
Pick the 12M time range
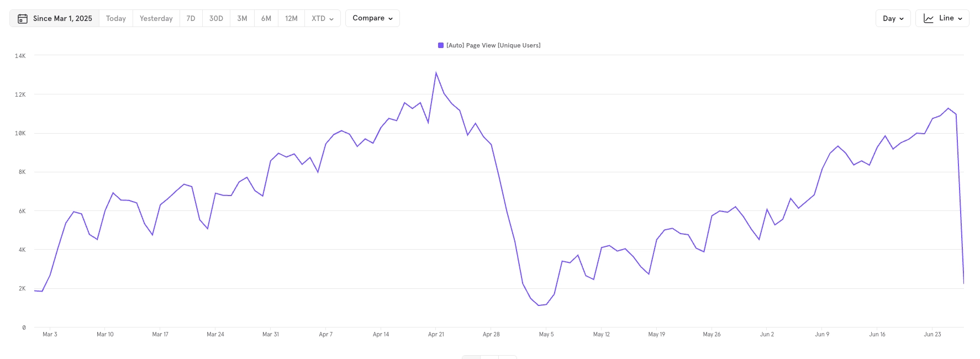(x=291, y=18)
